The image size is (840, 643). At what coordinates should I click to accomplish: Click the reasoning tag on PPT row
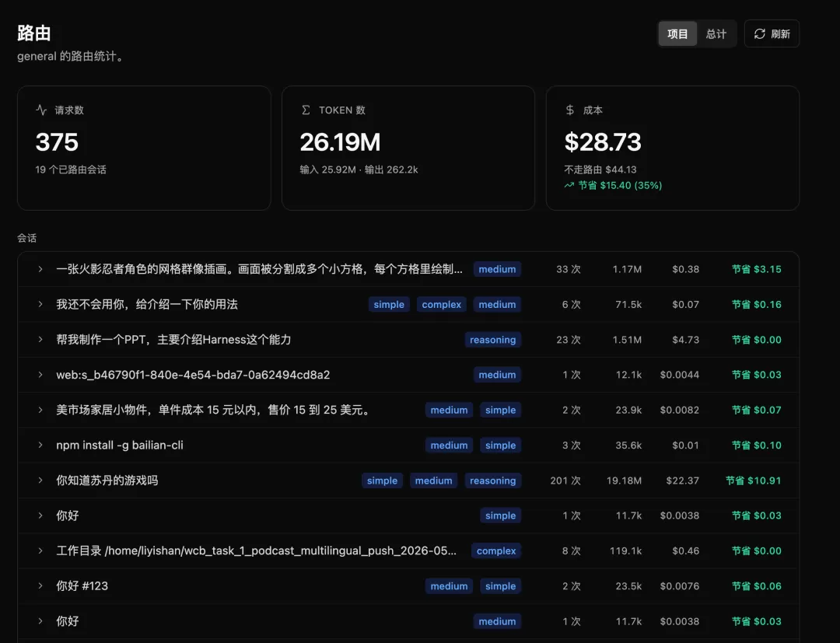tap(493, 340)
